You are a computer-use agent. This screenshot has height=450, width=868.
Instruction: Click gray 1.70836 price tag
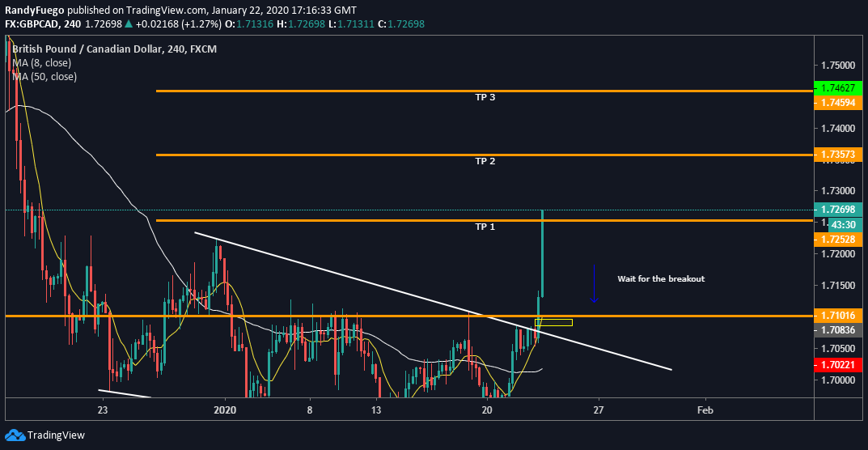pos(839,329)
